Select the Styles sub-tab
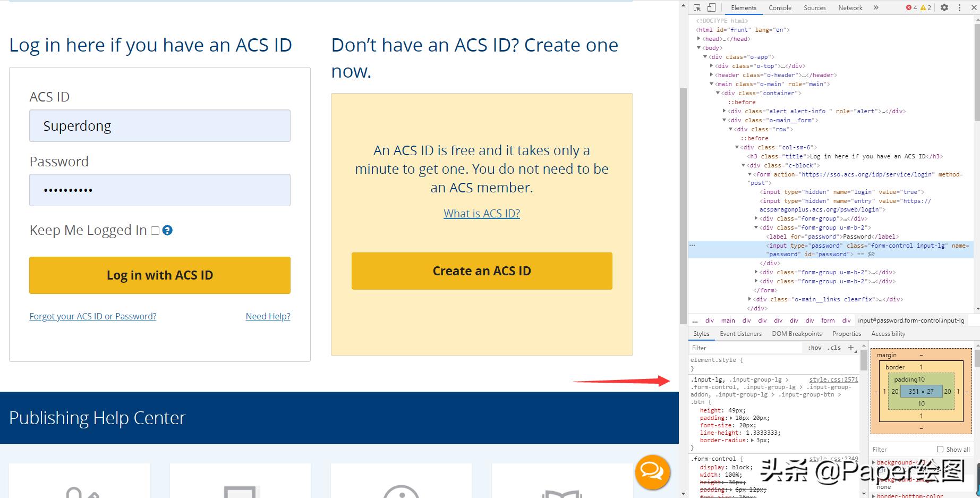This screenshot has width=980, height=498. coord(701,334)
